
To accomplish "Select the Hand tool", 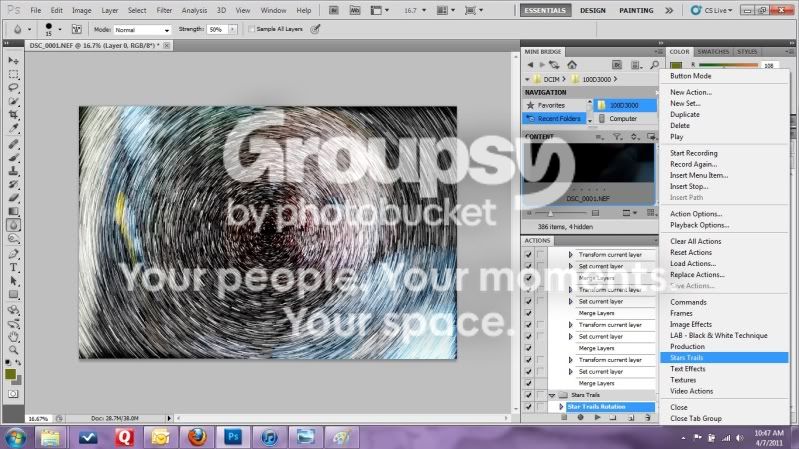I will [x=13, y=336].
